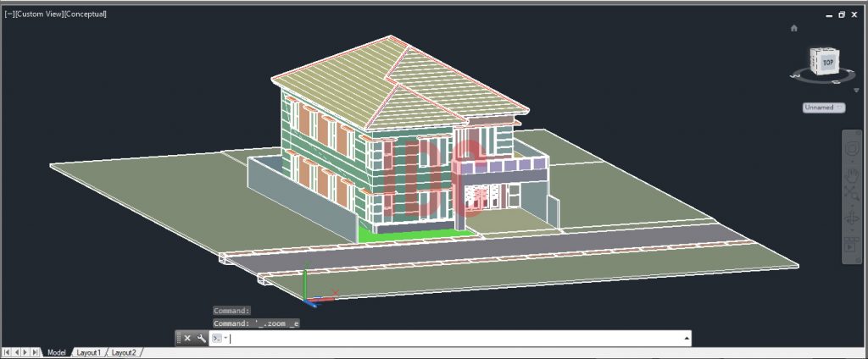Open command line Customize wrench menu
The width and height of the screenshot is (868, 359).
pyautogui.click(x=202, y=338)
